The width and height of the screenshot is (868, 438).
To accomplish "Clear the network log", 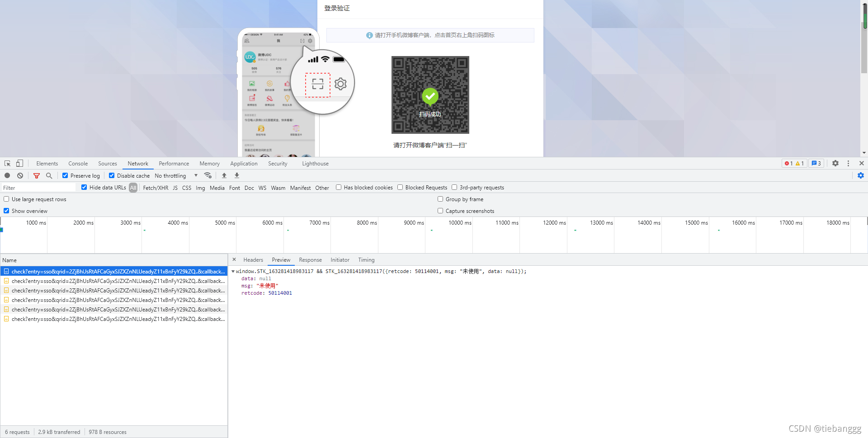I will coord(20,175).
